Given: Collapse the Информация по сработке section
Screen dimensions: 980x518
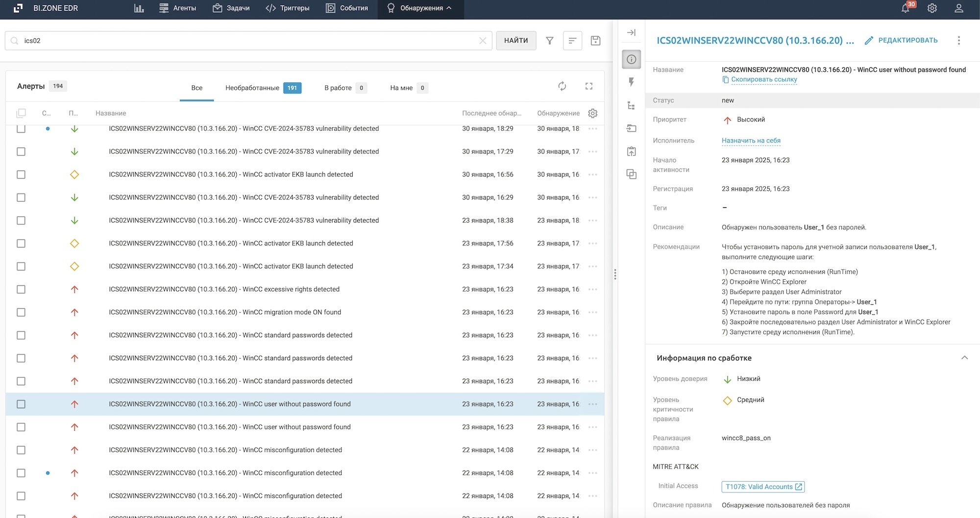Looking at the screenshot, I should pos(964,358).
